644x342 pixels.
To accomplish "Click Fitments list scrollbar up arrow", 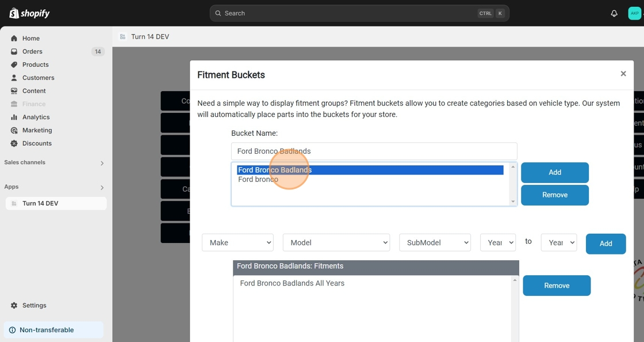I will (515, 280).
